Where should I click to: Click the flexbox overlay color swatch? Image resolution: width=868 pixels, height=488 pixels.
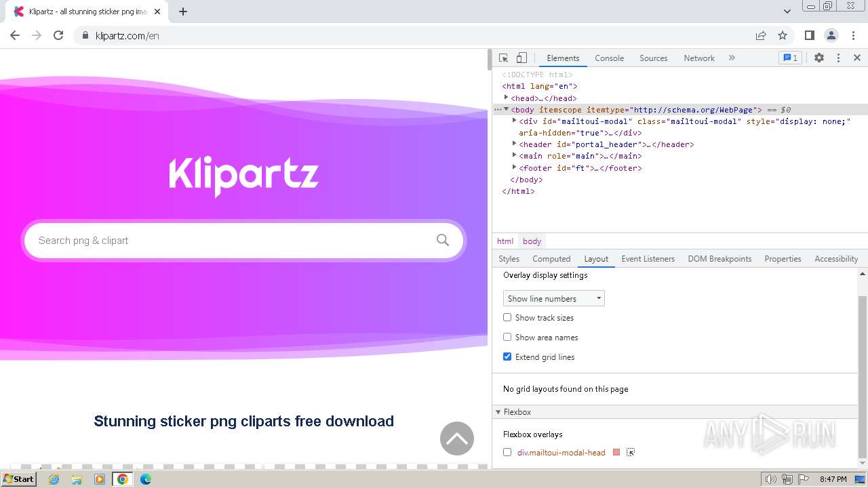(616, 452)
